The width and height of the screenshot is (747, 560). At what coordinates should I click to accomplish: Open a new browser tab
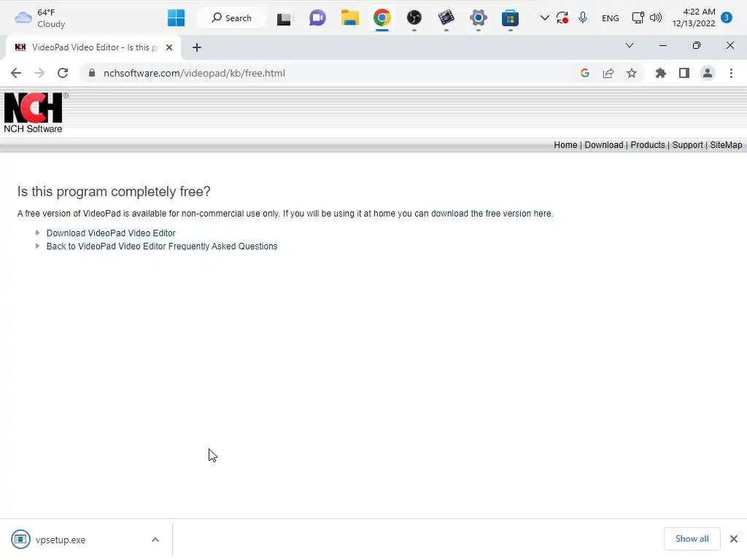[x=197, y=47]
